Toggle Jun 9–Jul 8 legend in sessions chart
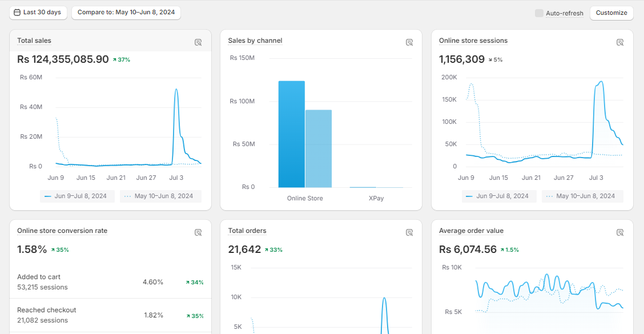 [498, 196]
